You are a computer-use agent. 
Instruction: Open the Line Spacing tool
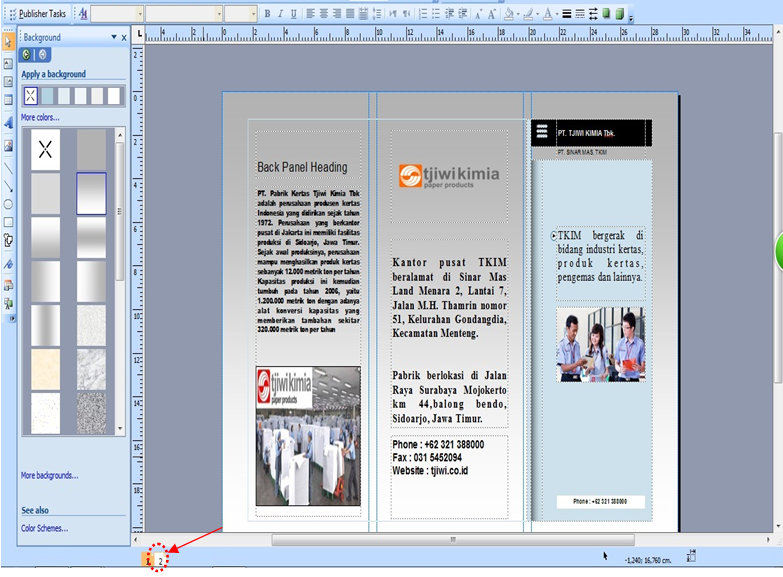pos(377,14)
